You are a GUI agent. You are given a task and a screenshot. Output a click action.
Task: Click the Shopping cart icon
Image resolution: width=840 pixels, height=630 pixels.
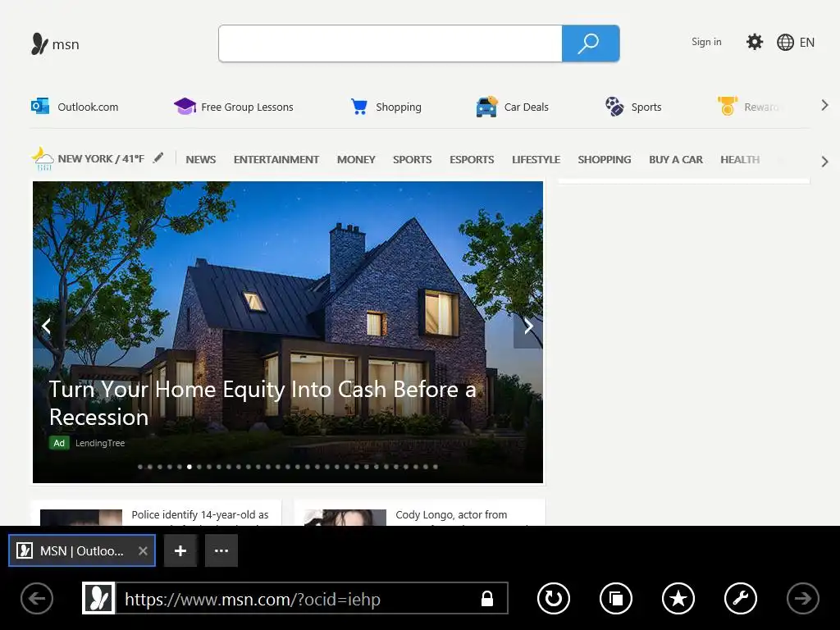tap(359, 107)
